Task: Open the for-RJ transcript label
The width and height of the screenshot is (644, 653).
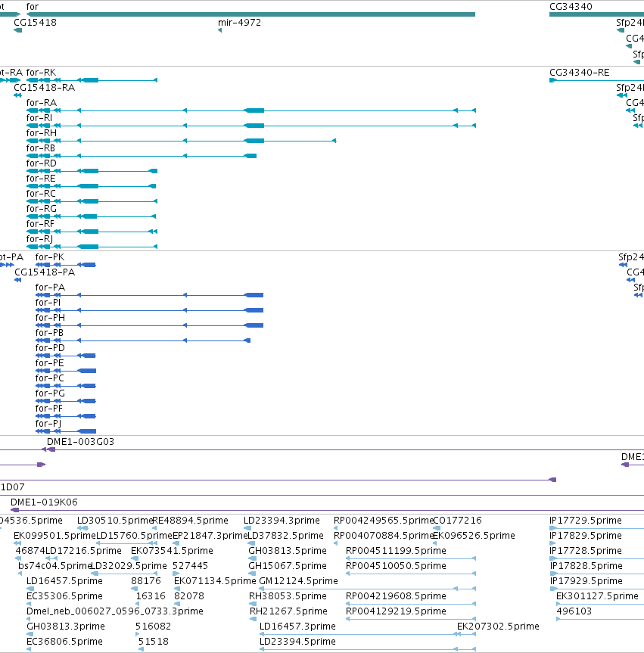Action: point(39,239)
